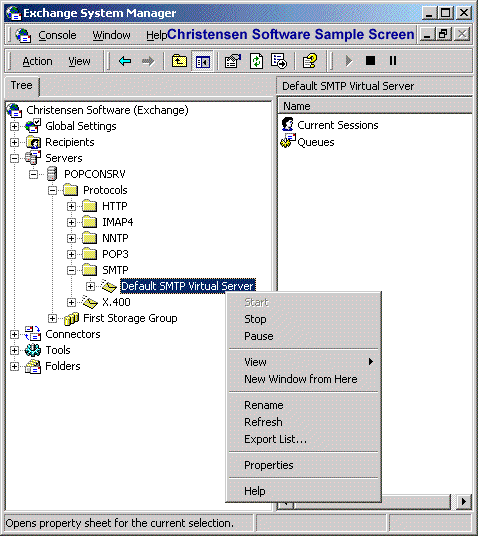
Task: Click the Export List toolbar icon
Action: coord(279,61)
